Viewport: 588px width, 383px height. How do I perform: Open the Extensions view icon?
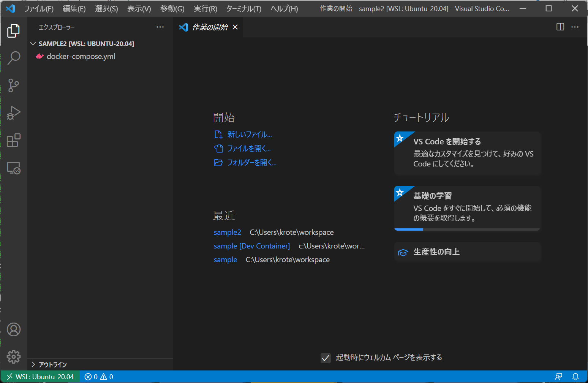[14, 140]
